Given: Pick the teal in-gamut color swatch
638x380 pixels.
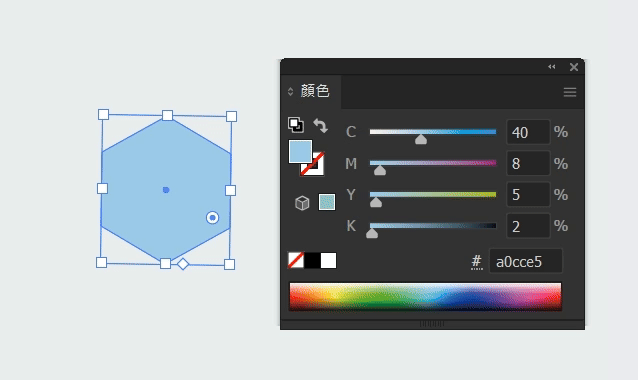Looking at the screenshot, I should [x=327, y=202].
